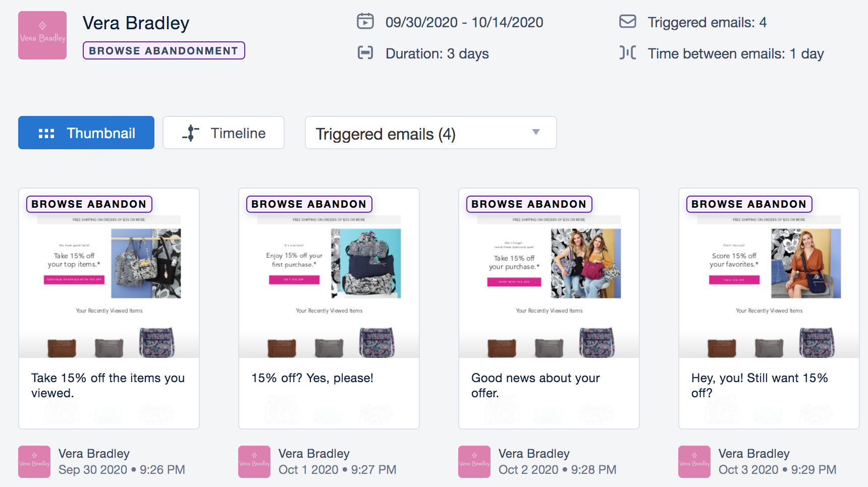Click the duration bracket icon

(365, 53)
